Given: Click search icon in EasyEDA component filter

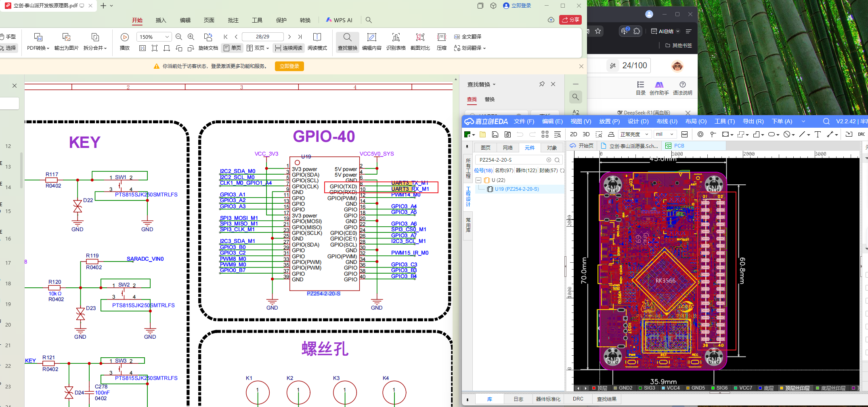Looking at the screenshot, I should (x=557, y=160).
